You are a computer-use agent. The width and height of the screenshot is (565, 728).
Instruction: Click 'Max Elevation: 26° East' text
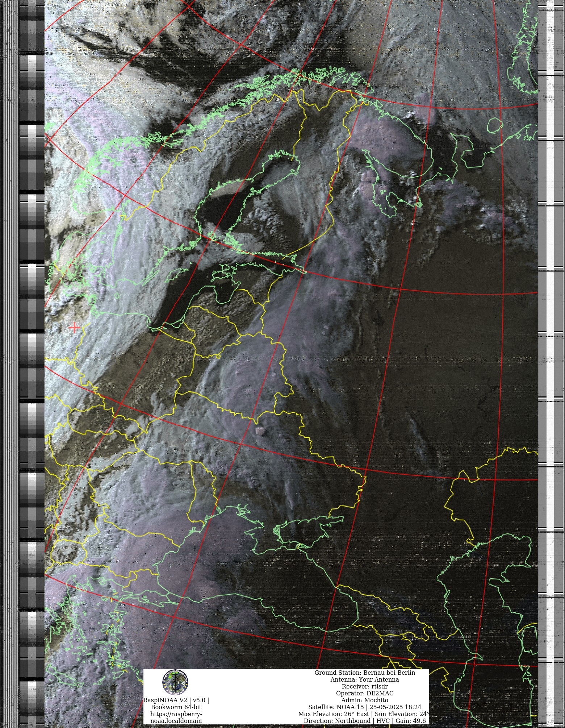pyautogui.click(x=333, y=714)
